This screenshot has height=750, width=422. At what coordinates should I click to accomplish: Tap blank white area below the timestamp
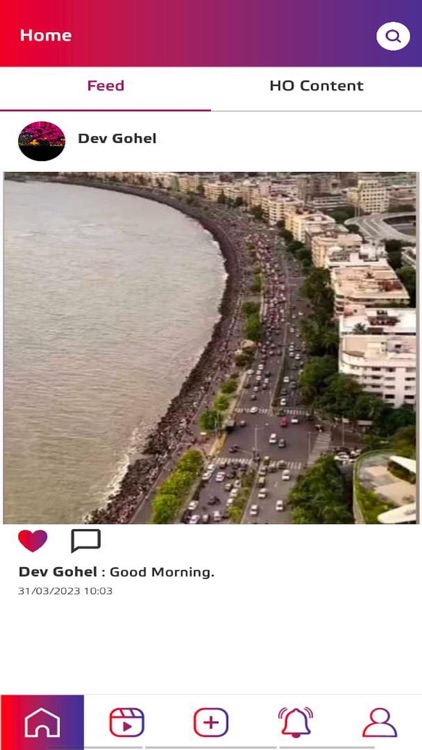[x=211, y=646]
